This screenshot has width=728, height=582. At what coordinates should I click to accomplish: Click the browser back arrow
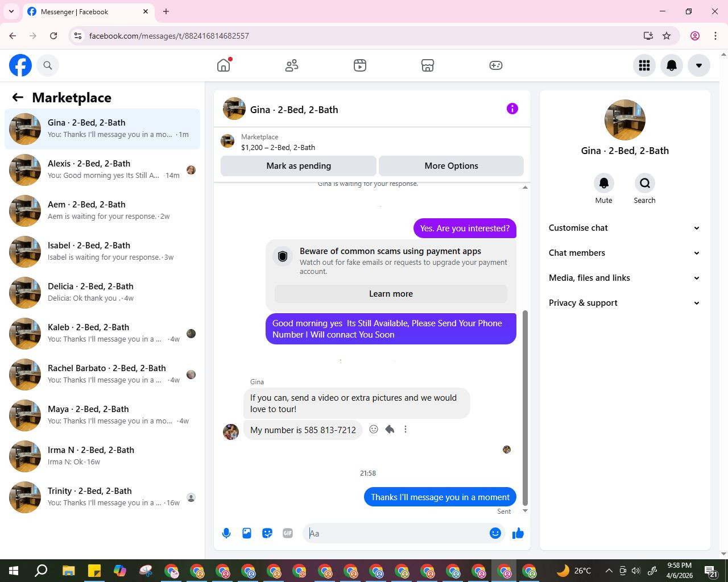13,36
